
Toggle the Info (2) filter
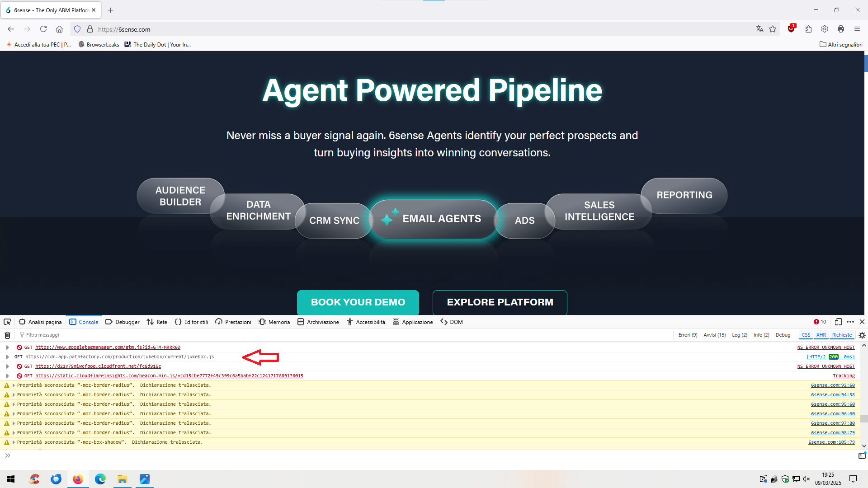point(761,335)
